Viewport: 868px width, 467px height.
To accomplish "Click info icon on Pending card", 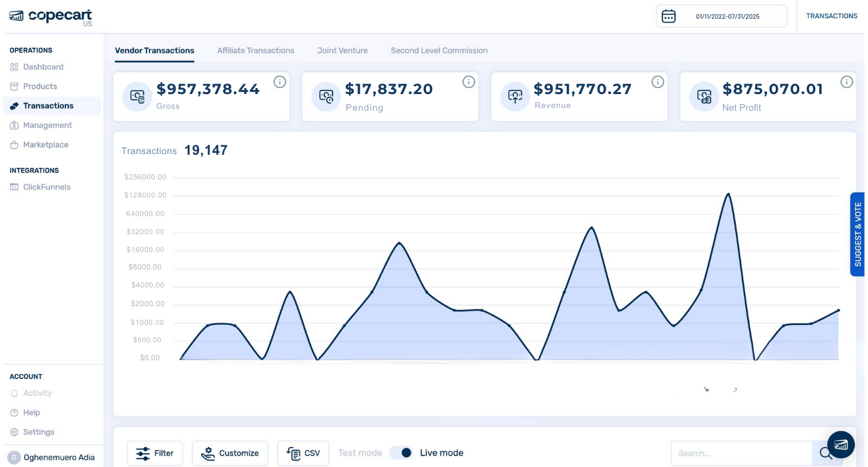I will [x=469, y=82].
